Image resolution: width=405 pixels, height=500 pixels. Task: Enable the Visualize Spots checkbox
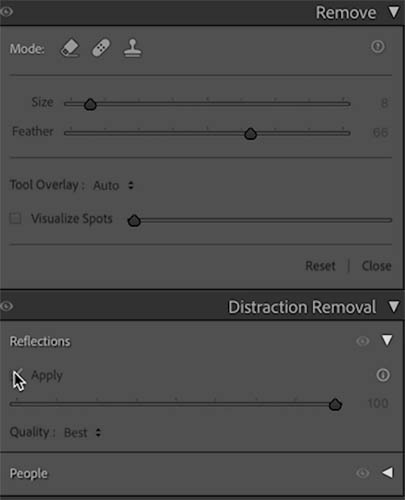(x=15, y=219)
